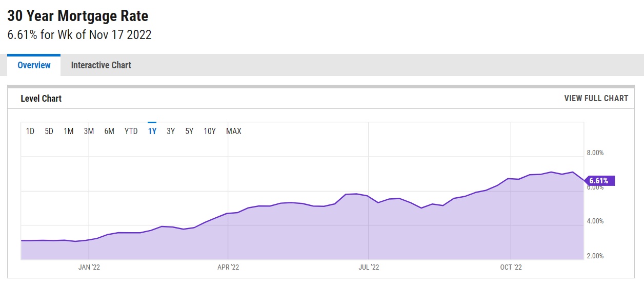Click the Level Chart title
This screenshot has width=644, height=284.
click(x=41, y=98)
